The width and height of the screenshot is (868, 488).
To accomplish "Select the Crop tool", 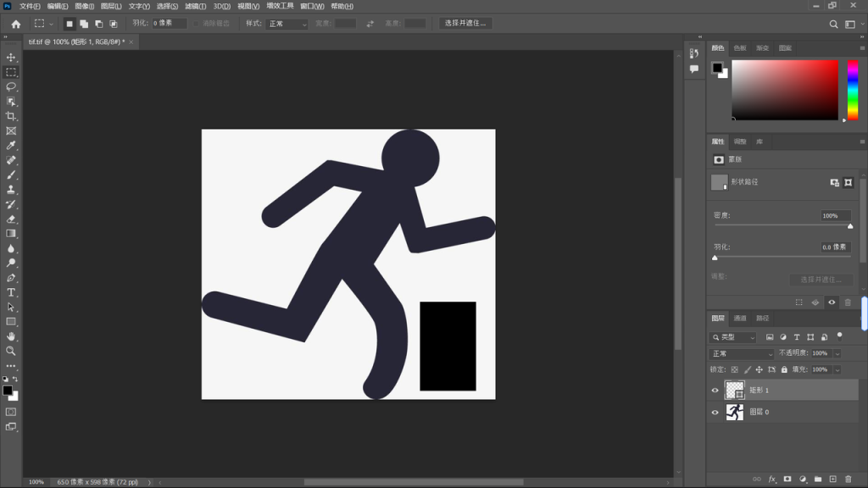I will coord(11,116).
